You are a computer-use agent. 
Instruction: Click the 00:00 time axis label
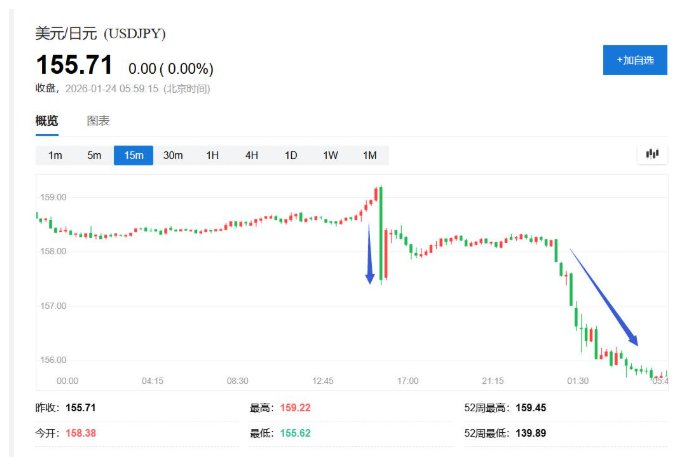[x=67, y=381]
